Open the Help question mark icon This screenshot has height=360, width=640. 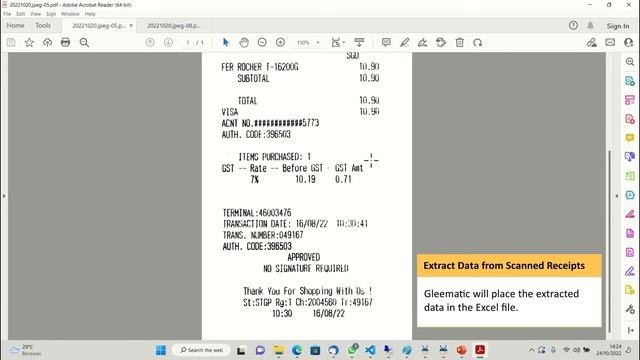(573, 26)
